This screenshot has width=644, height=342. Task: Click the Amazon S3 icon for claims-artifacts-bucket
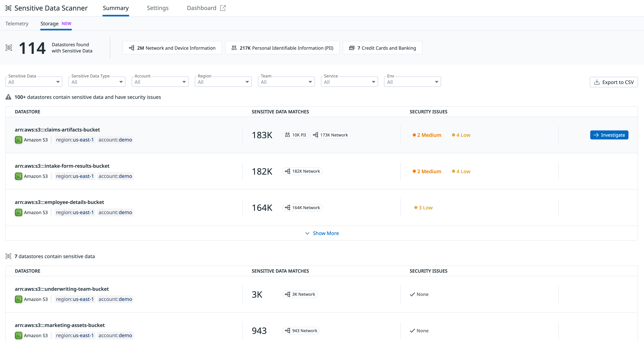tap(18, 140)
